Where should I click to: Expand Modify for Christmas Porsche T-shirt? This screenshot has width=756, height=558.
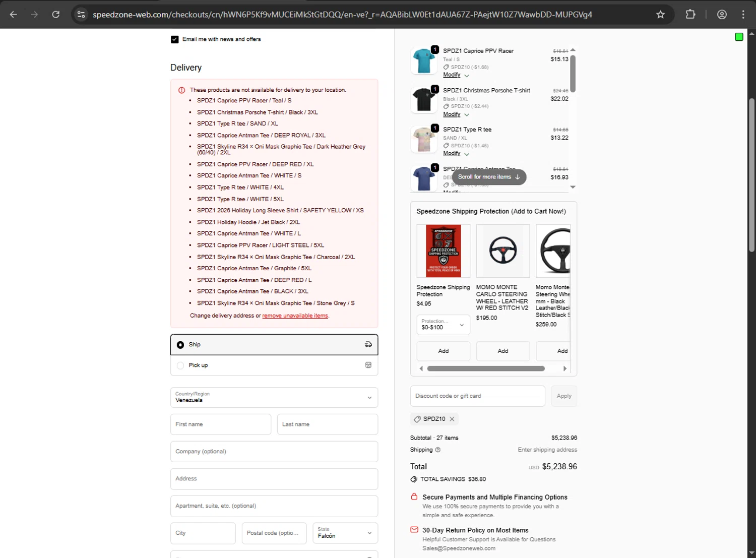(456, 114)
